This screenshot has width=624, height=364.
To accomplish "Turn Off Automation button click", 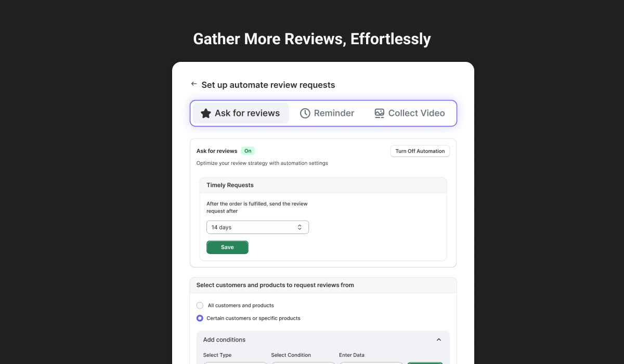I will coord(420,151).
